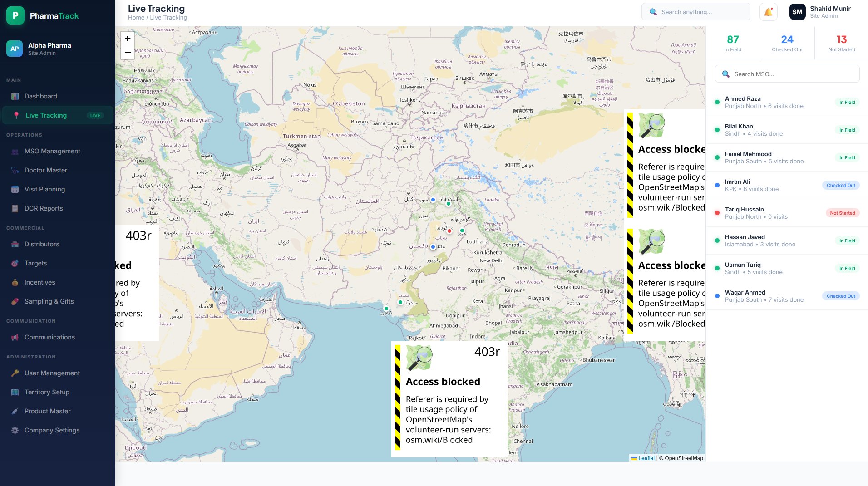Click the blue marker near Peshawar
Image resolution: width=868 pixels, height=486 pixels.
pos(433,200)
